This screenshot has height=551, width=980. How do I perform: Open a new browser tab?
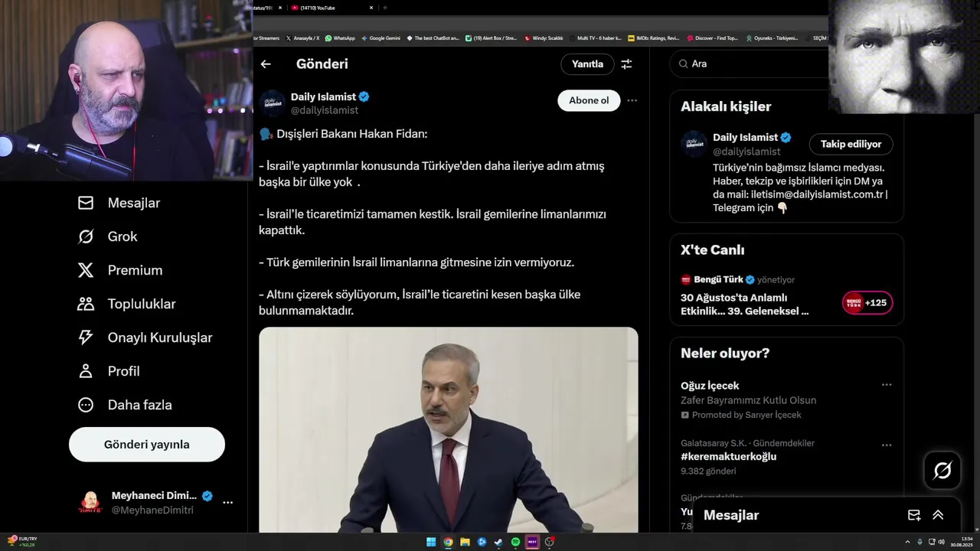tap(384, 8)
